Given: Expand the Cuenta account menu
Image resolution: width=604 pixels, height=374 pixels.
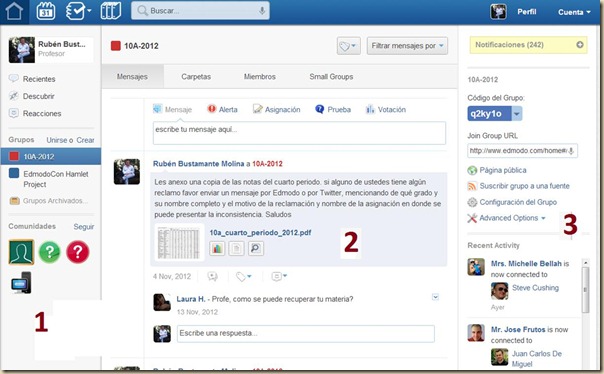Looking at the screenshot, I should tap(574, 12).
